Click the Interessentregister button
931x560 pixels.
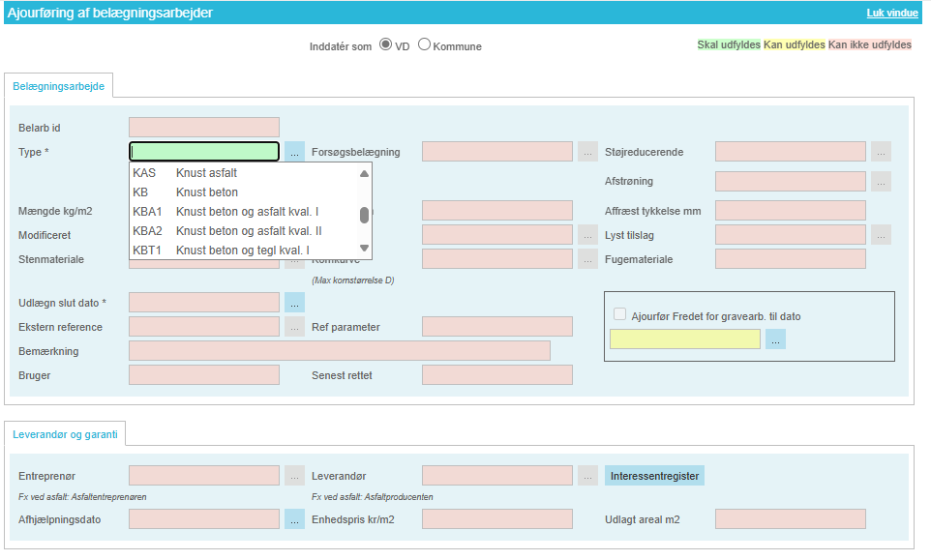click(x=654, y=476)
